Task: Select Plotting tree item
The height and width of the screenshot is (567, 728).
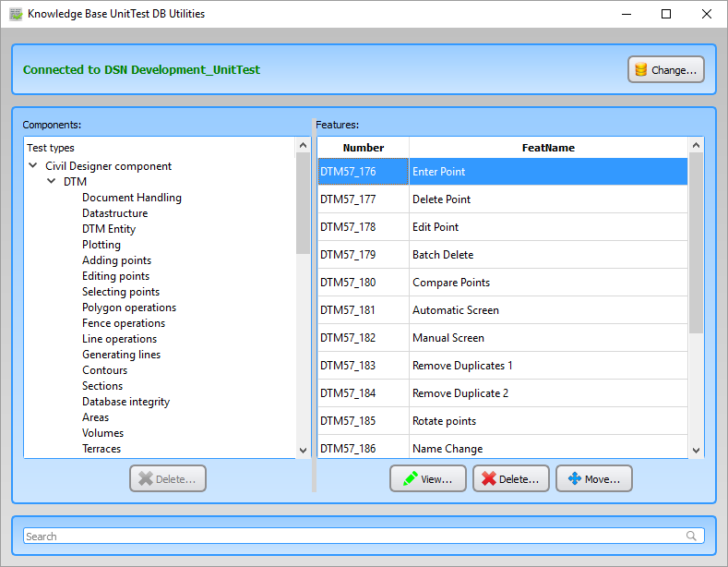Action: 101,245
